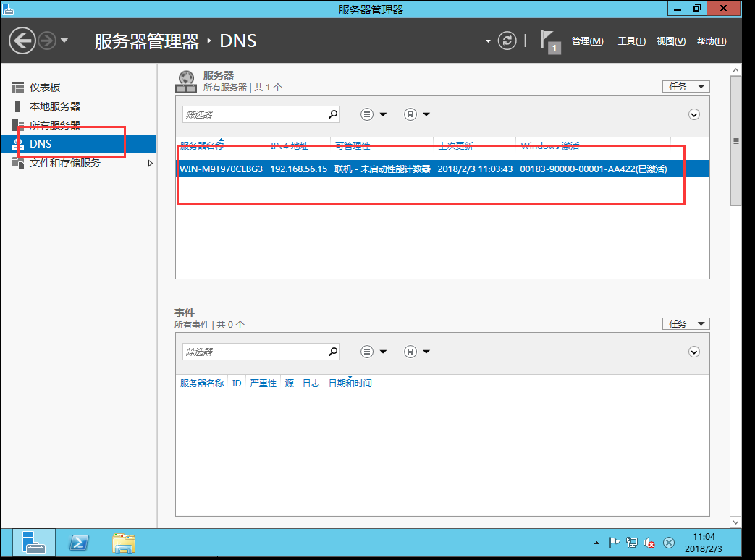Viewport: 755px width, 560px height.
Task: Click save query icon in servers panel
Action: (410, 114)
